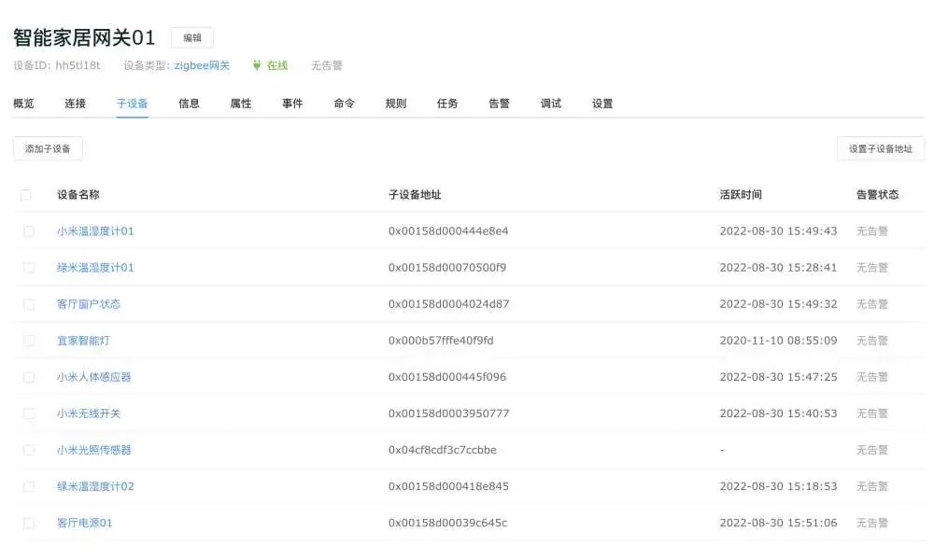Click the 告警状态 column header
934x560 pixels.
click(x=877, y=195)
